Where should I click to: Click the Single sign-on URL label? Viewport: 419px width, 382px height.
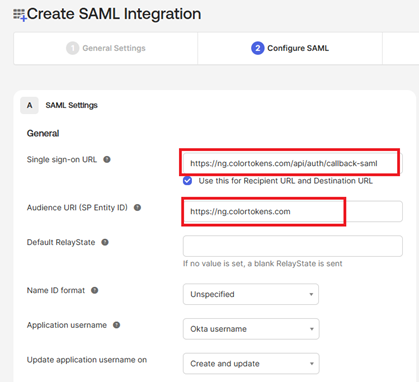coord(62,159)
